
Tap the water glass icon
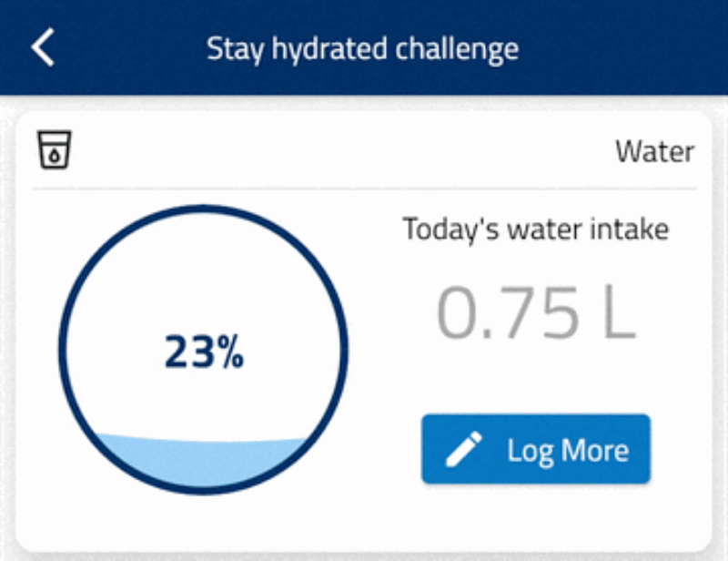[55, 149]
